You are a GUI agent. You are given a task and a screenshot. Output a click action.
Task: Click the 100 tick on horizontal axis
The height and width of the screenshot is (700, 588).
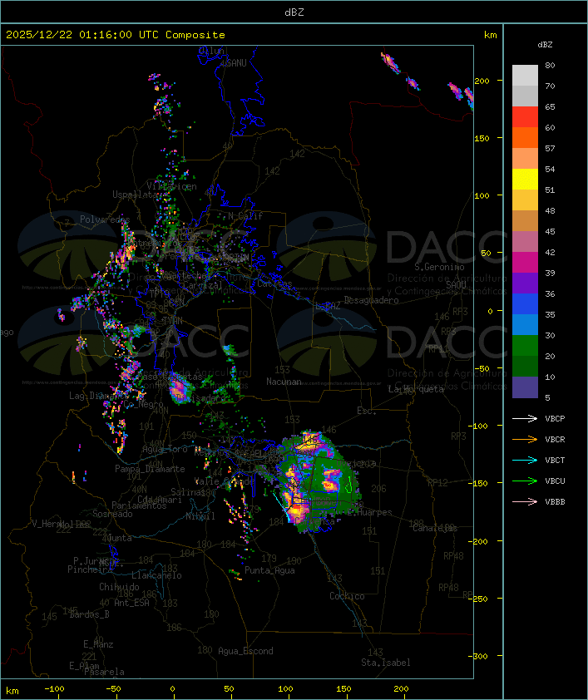click(285, 689)
